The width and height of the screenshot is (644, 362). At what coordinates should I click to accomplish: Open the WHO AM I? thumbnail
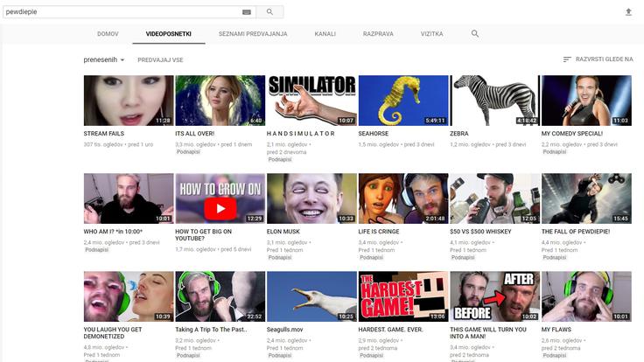pyautogui.click(x=129, y=198)
